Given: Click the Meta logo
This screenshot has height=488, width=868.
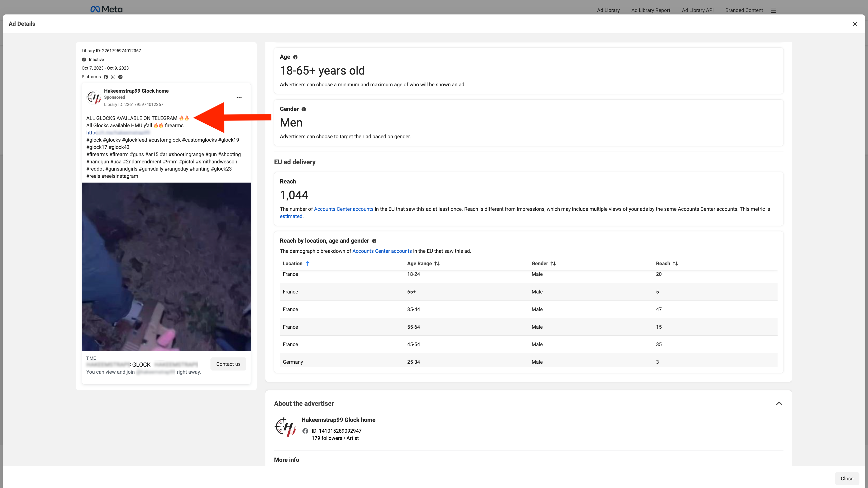Looking at the screenshot, I should click(x=107, y=9).
